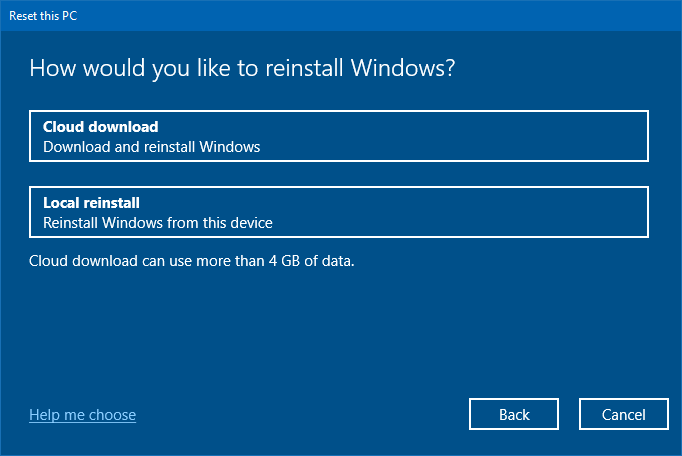This screenshot has width=682, height=456.
Task: Go back with the Back button
Action: point(514,414)
